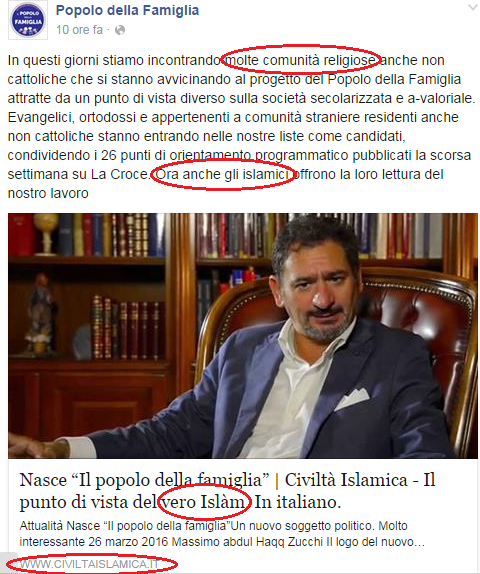The width and height of the screenshot is (480, 574).
Task: Click the white pocket square in photo
Action: click(x=352, y=399)
